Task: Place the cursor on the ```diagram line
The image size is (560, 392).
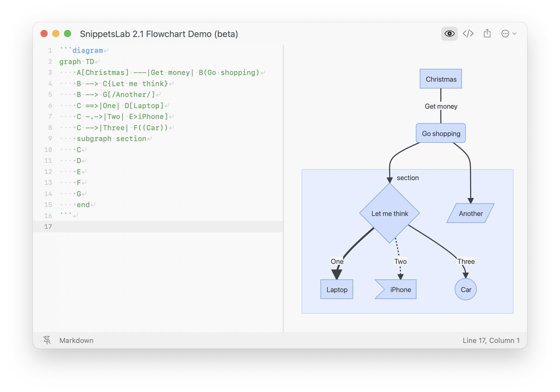Action: point(81,50)
